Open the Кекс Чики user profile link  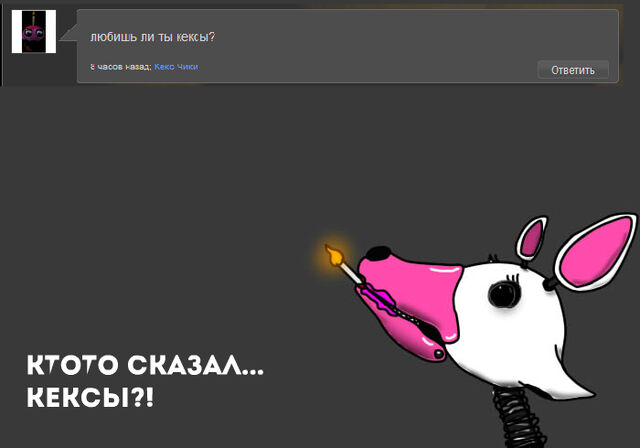point(176,67)
